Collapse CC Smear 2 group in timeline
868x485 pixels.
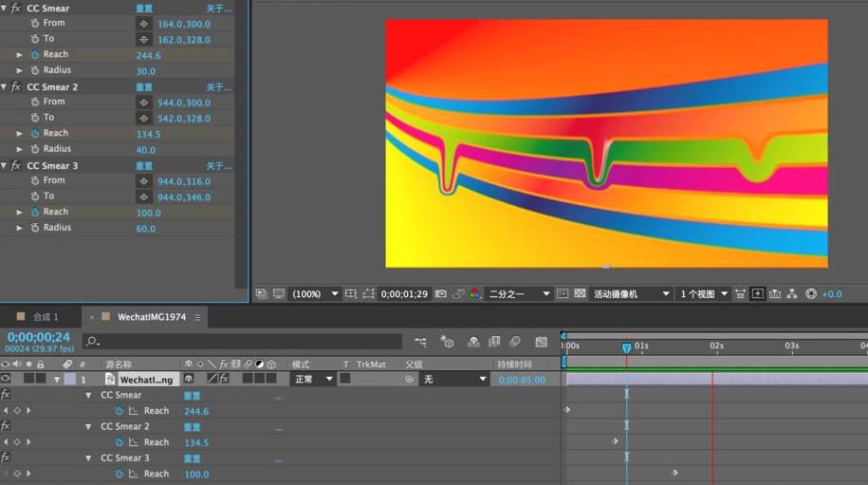click(x=88, y=427)
